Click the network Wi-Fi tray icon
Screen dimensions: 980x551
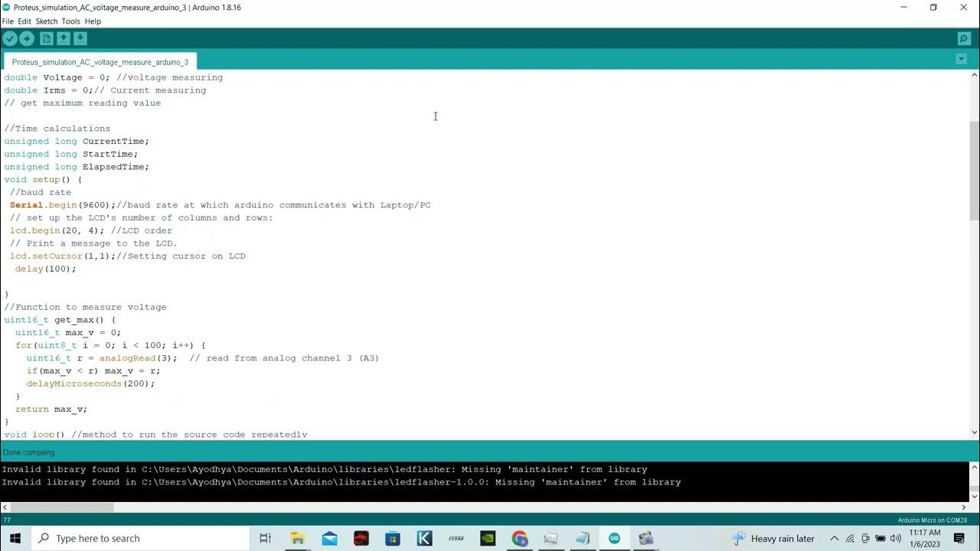point(850,539)
